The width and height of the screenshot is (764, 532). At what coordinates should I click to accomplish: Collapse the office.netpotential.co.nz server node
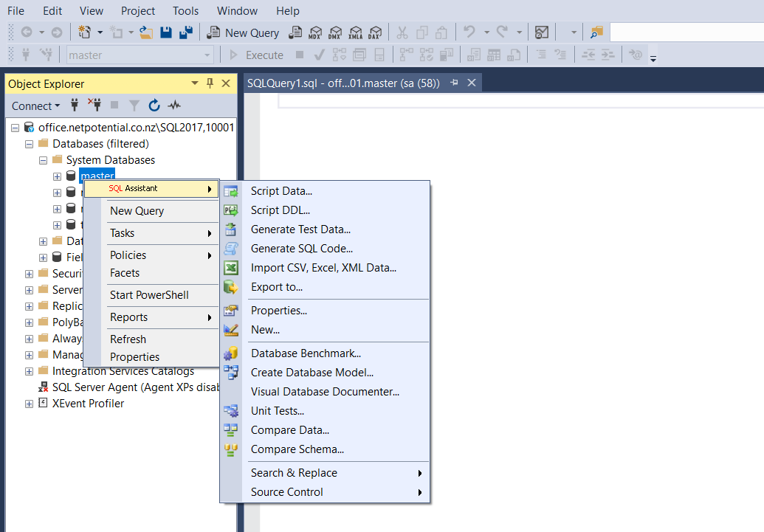tap(15, 128)
